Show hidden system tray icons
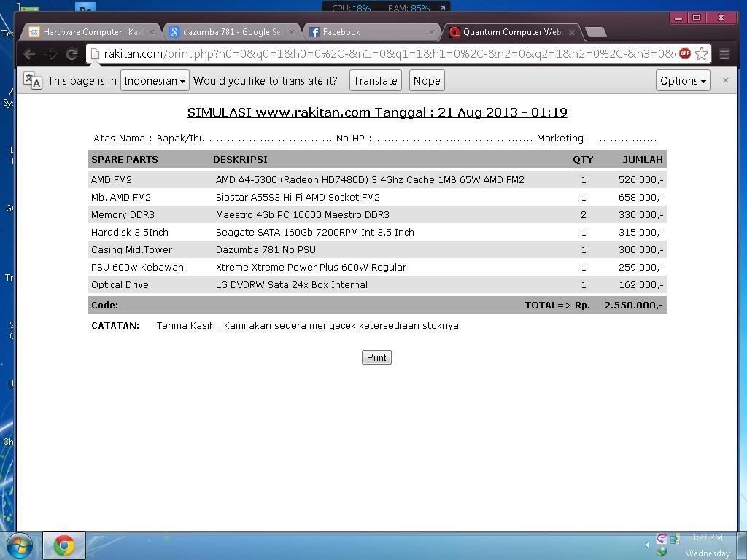Viewport: 747px width, 560px height. click(647, 545)
